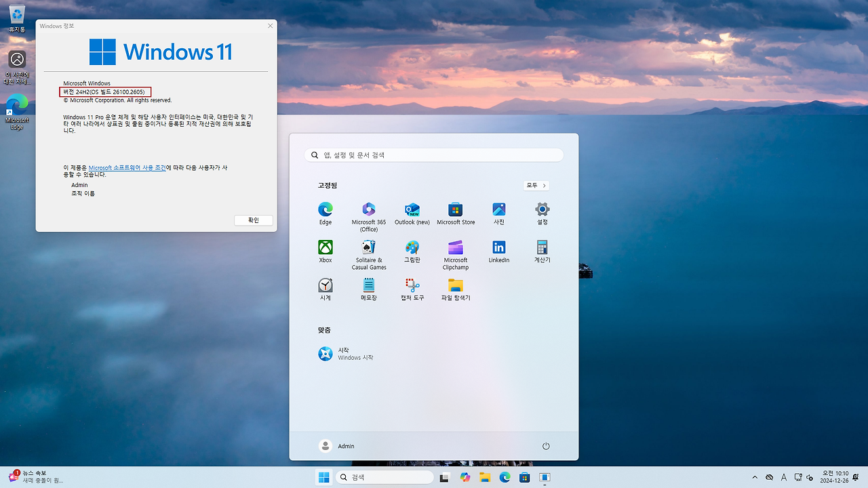Launch the LinkedIn app

(x=498, y=248)
